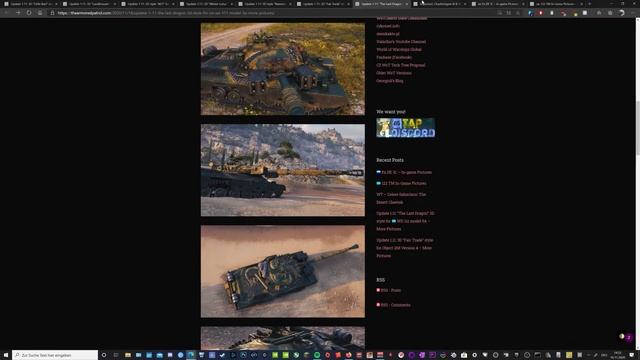This screenshot has width=640, height=360.
Task: Open '121 TM In-Game Pictures' recent post
Action: coord(404,183)
